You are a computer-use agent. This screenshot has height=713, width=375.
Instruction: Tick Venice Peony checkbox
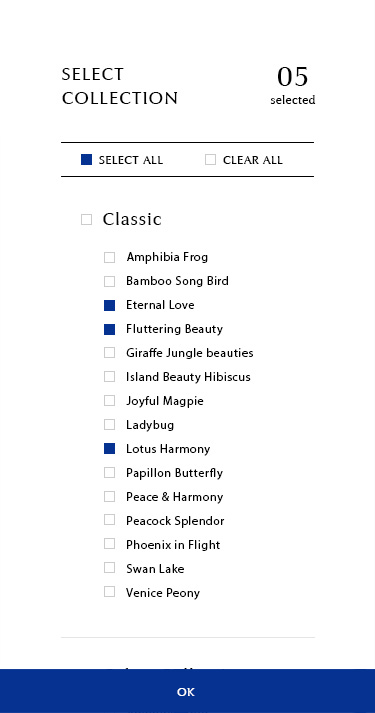(x=110, y=592)
